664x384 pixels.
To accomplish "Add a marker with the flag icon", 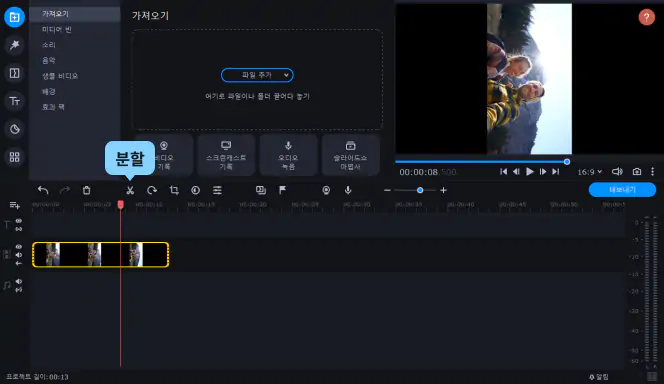I will click(282, 191).
